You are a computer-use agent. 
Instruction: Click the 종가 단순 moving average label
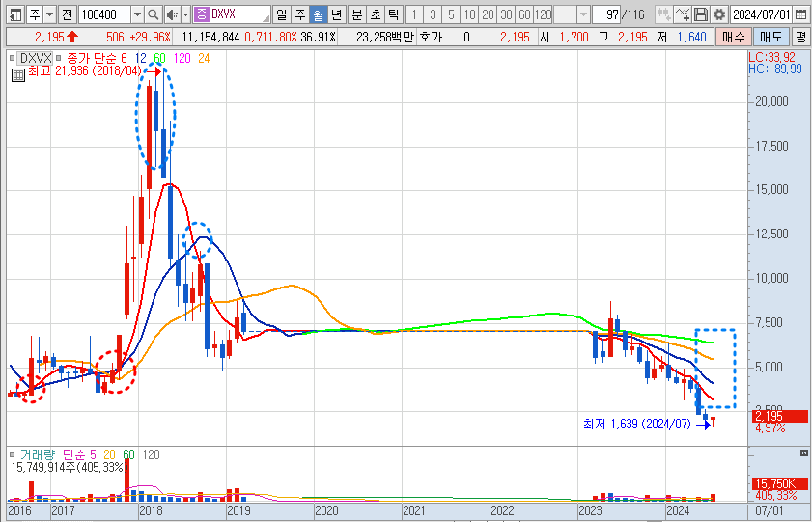point(93,58)
